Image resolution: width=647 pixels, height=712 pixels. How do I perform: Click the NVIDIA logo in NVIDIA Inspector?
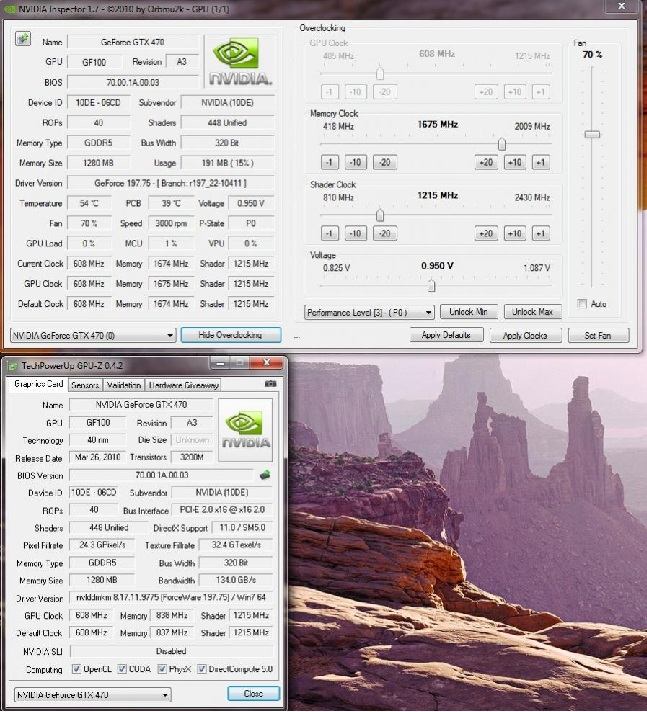click(x=240, y=61)
